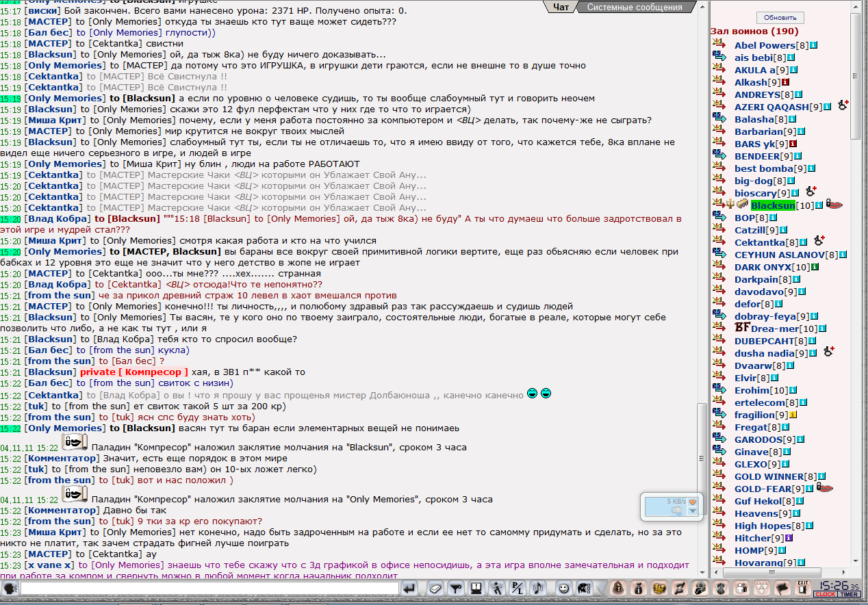This screenshot has height=605, width=868.
Task: Click yellow info icon next to fragilion
Action: [793, 415]
